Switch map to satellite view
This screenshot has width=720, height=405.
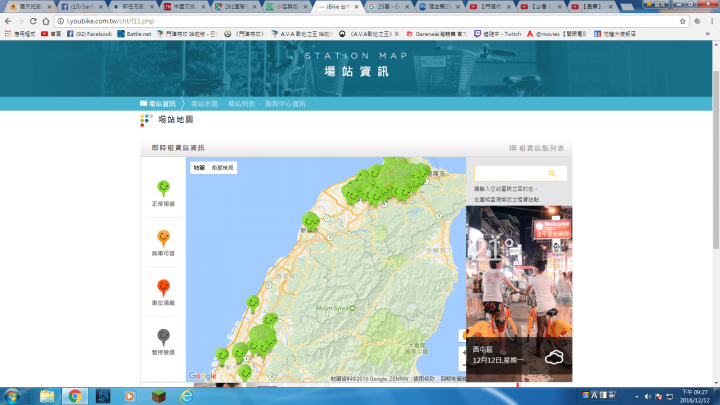point(222,168)
